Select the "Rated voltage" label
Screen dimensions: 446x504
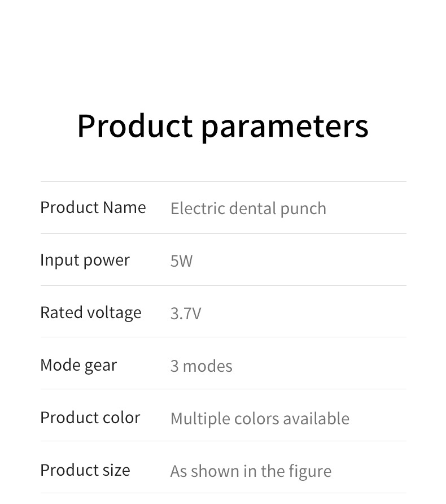pos(90,312)
